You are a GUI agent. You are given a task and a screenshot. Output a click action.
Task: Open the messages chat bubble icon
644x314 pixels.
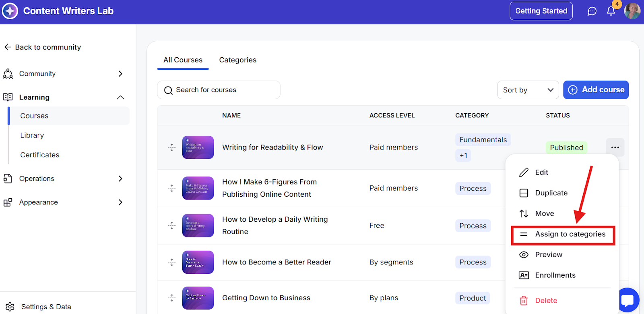pos(592,11)
